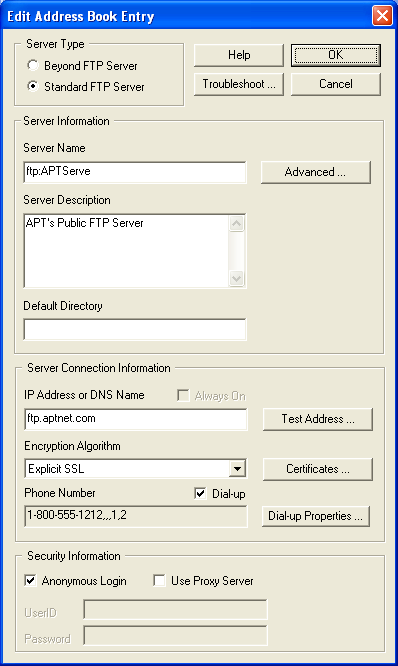Image resolution: width=398 pixels, height=666 pixels.
Task: Open Troubleshoot options
Action: pos(239,84)
